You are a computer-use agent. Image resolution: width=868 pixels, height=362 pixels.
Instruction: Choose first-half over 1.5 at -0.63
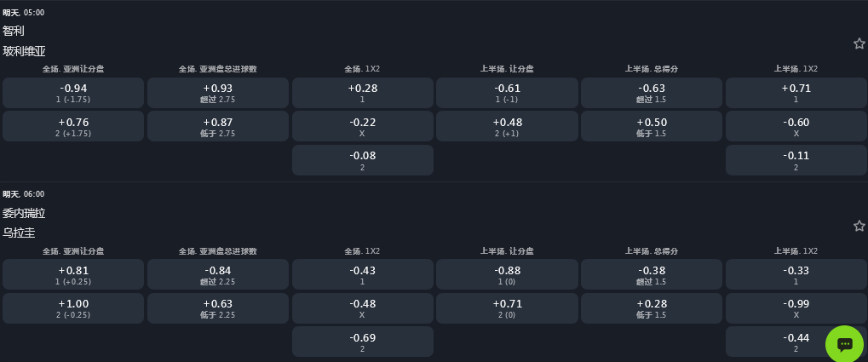[x=652, y=92]
